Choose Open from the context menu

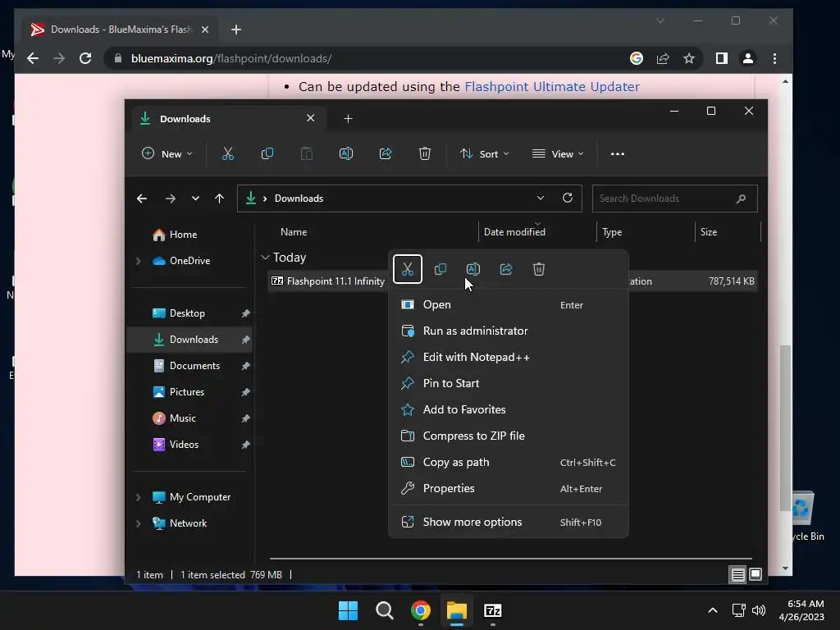pos(509,305)
